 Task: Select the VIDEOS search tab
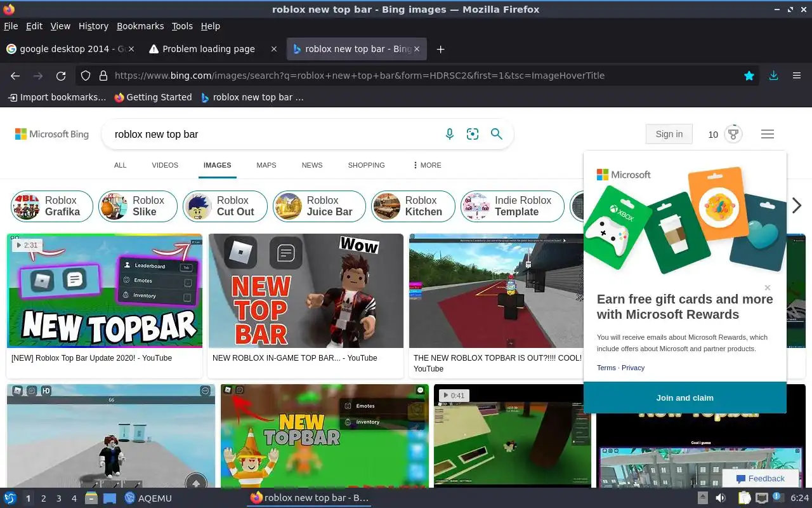[165, 165]
